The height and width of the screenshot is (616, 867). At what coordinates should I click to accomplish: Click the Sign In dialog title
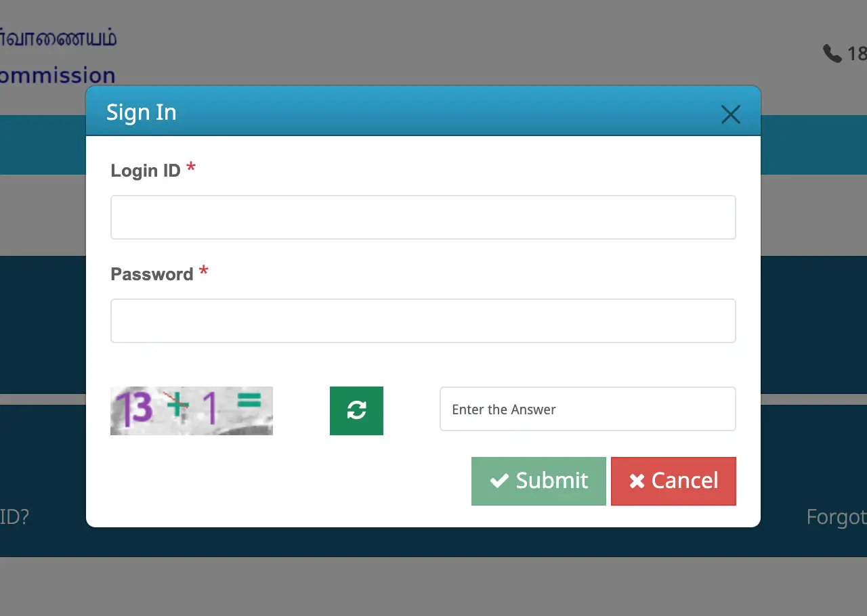(142, 112)
